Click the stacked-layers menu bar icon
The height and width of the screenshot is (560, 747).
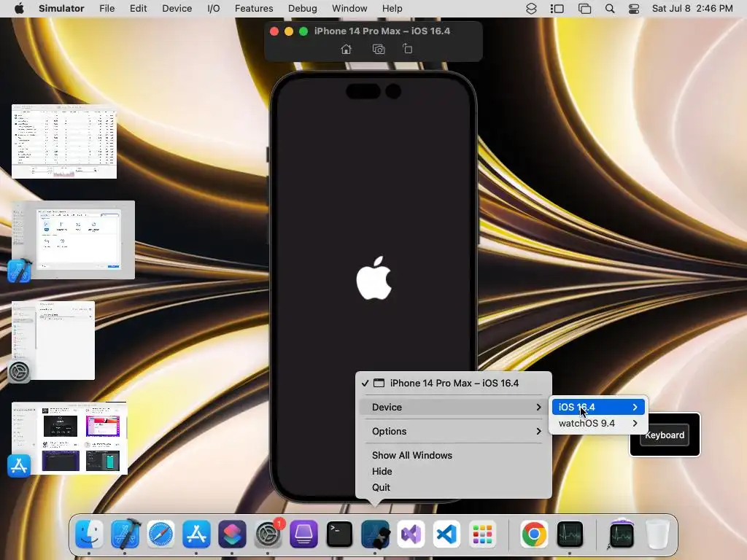coord(531,9)
